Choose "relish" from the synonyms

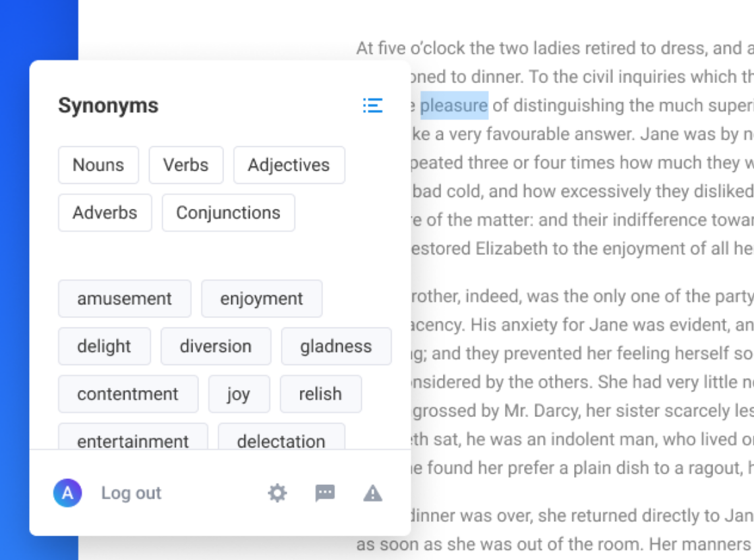[x=320, y=394]
